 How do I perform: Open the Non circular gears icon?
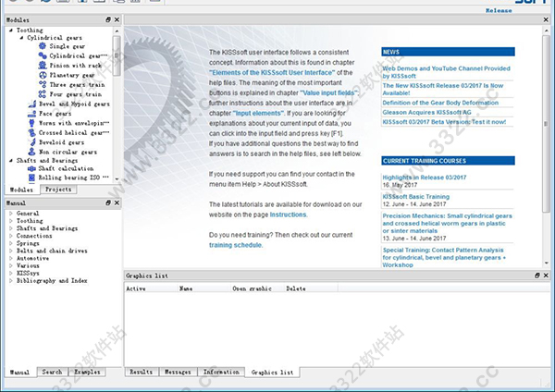31,152
